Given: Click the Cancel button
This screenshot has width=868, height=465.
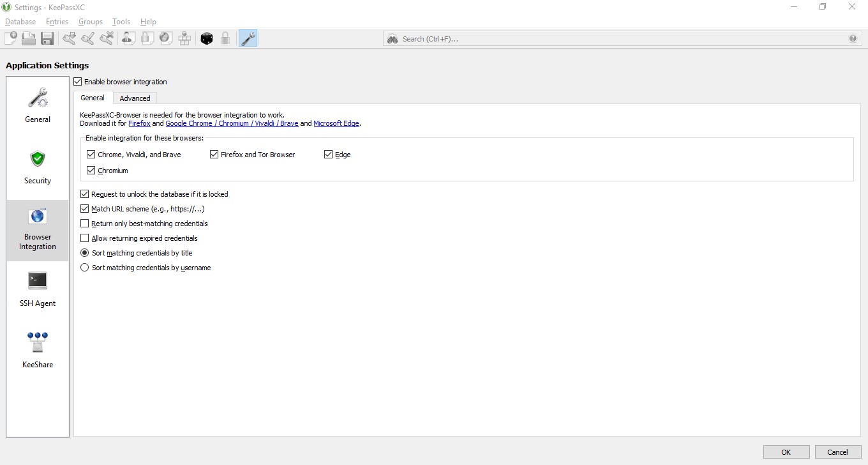Looking at the screenshot, I should point(838,452).
